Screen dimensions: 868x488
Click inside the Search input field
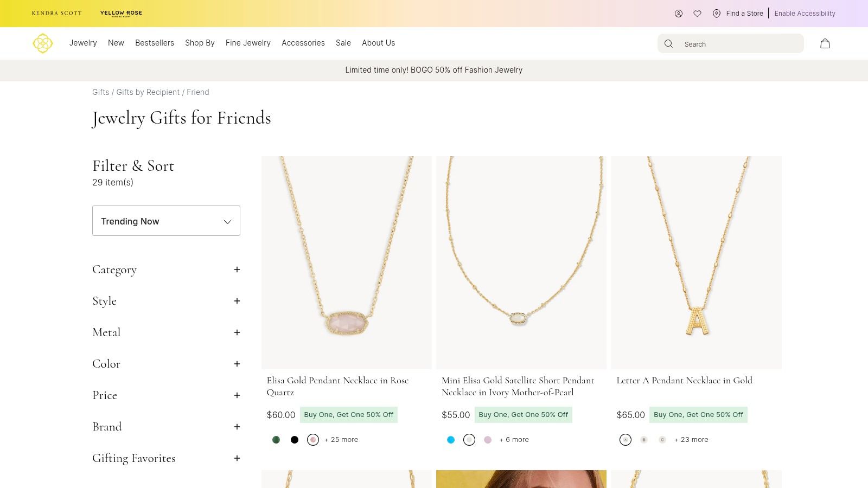[x=738, y=43]
